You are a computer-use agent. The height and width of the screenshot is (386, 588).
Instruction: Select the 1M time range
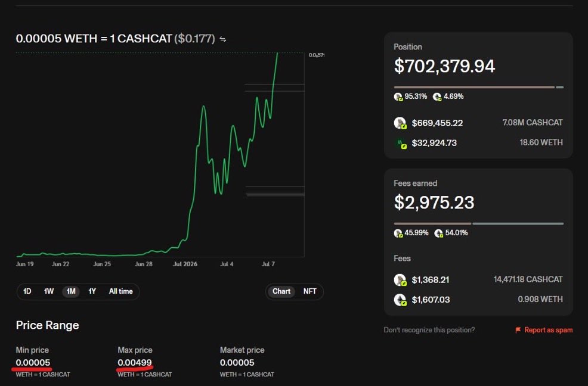[71, 291]
